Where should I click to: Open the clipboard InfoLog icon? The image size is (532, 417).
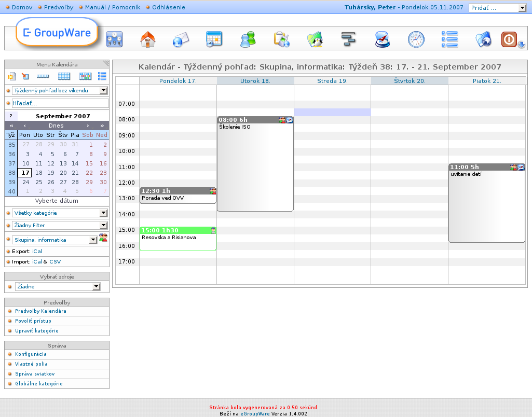point(282,39)
